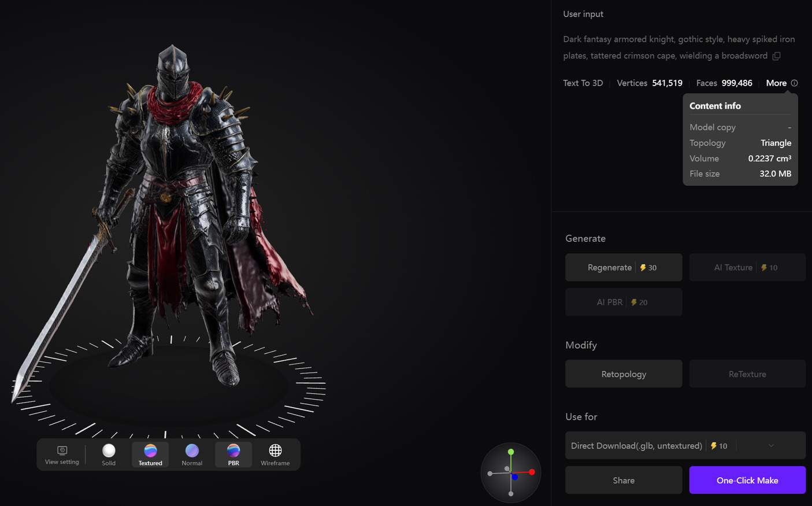812x506 pixels.
Task: Expand the Direct Download format dropdown
Action: pos(771,445)
